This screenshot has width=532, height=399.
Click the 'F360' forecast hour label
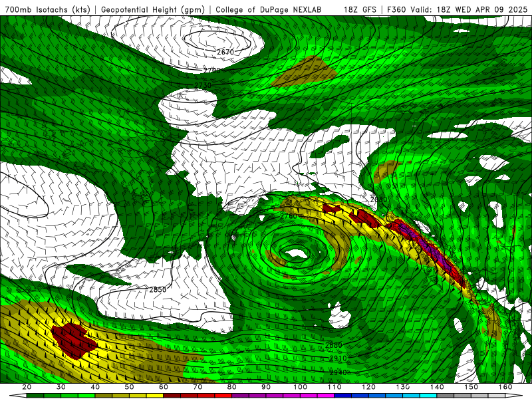point(396,9)
